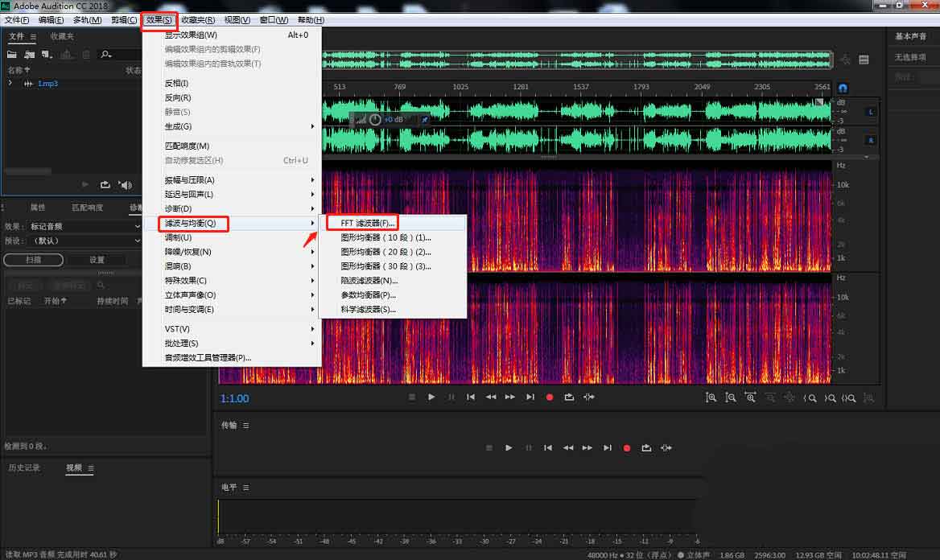Click the zoom in amplitude magnifier icon
Viewport: 940px width, 560px height.
tap(711, 397)
